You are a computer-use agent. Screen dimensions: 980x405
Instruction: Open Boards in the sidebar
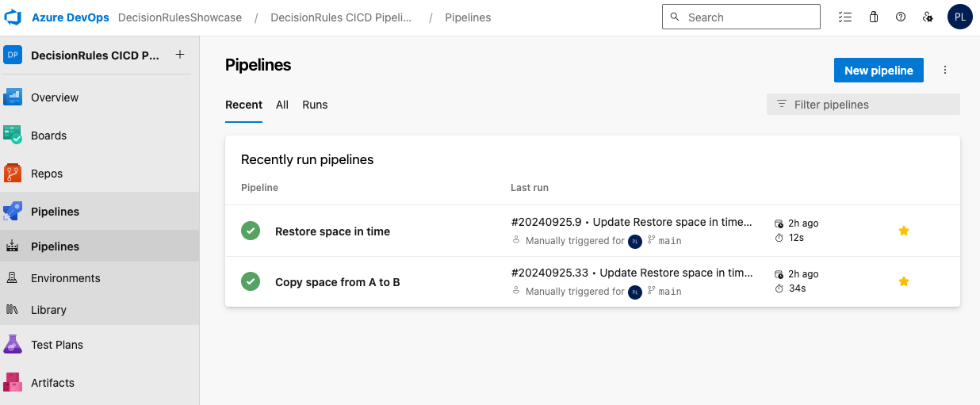click(48, 136)
